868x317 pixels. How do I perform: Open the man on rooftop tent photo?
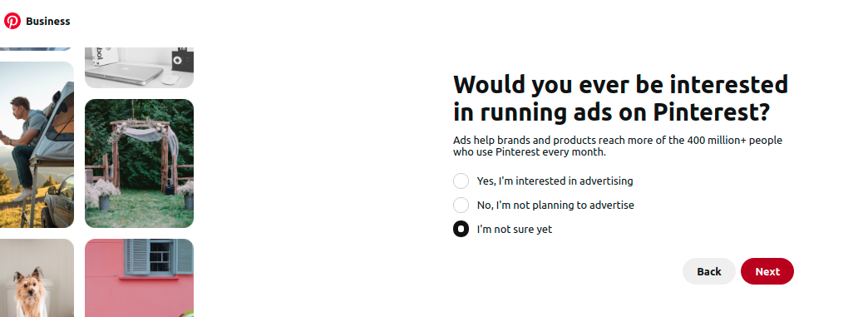pyautogui.click(x=37, y=145)
